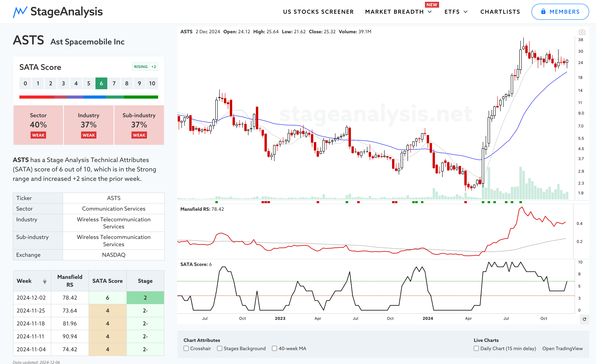Screen dimensions: 596x364
Task: Click the RISING status badge
Action: click(x=141, y=67)
